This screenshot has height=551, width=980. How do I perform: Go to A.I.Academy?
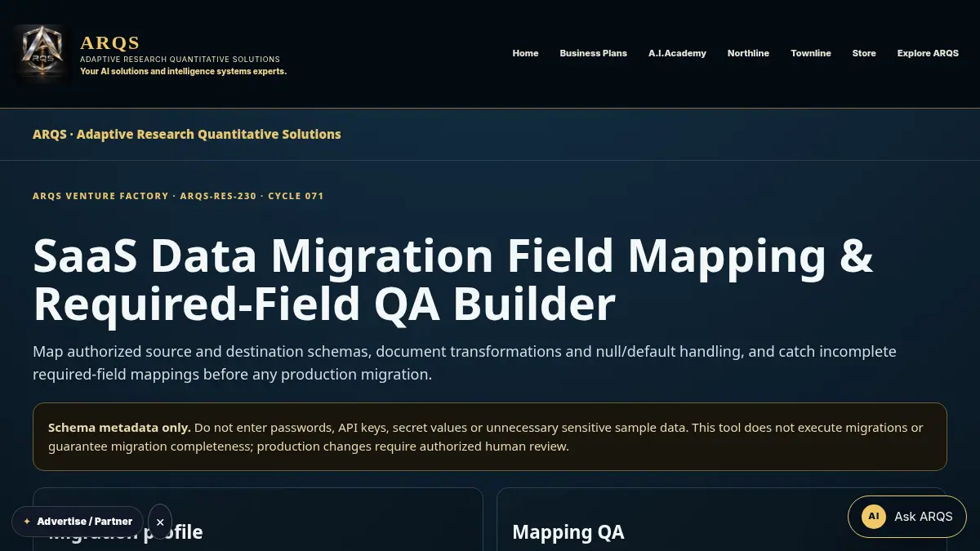tap(677, 53)
